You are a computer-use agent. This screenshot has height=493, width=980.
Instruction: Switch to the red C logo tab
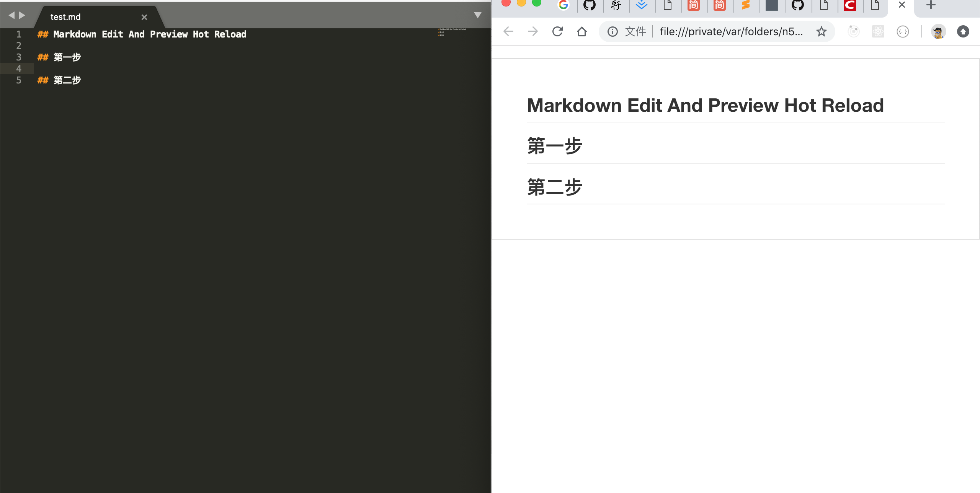click(849, 5)
